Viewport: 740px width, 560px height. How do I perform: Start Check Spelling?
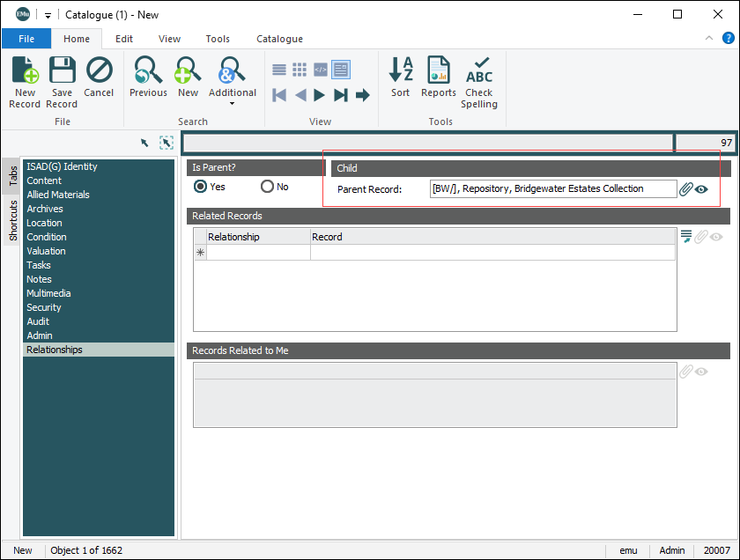pyautogui.click(x=478, y=81)
